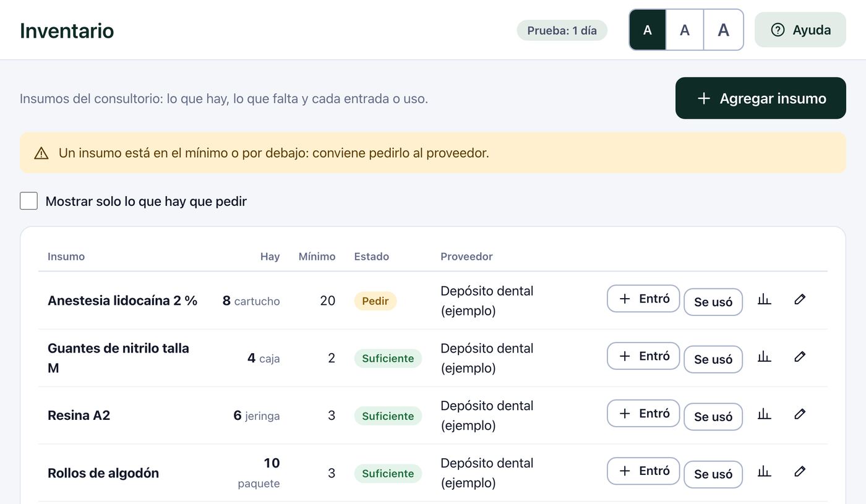Click 'Rollos de algodón' item name

103,473
